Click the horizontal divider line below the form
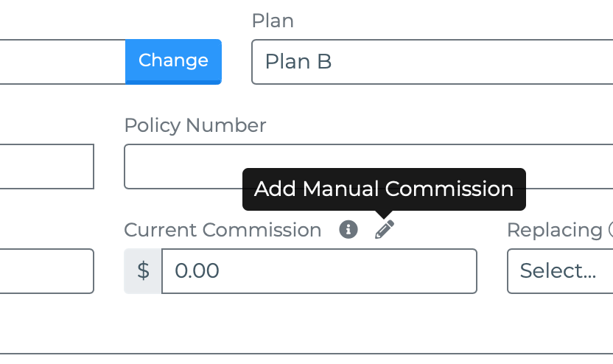 click(x=306, y=354)
